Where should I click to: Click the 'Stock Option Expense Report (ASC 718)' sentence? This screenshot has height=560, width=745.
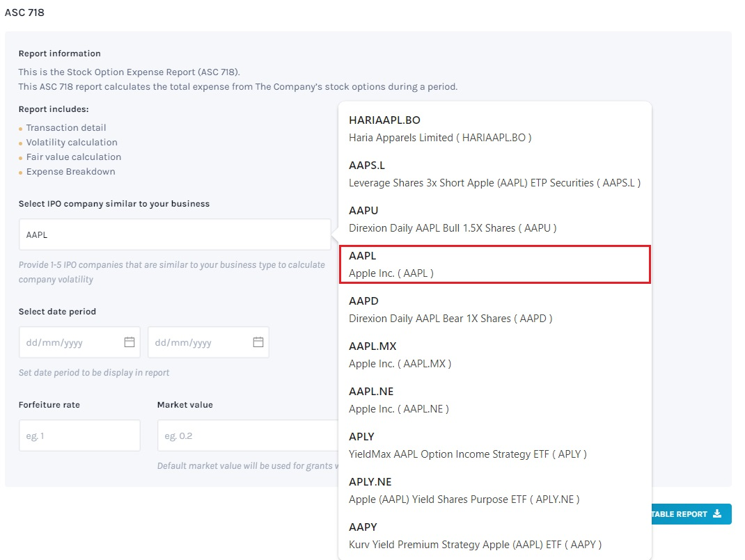tap(130, 72)
